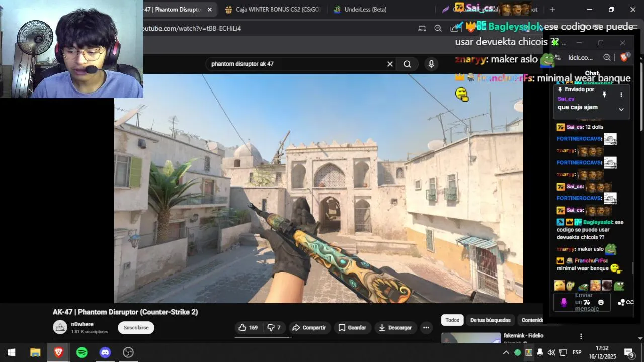The height and width of the screenshot is (362, 644).
Task: Open the notification center with 9 notifications
Action: click(629, 352)
